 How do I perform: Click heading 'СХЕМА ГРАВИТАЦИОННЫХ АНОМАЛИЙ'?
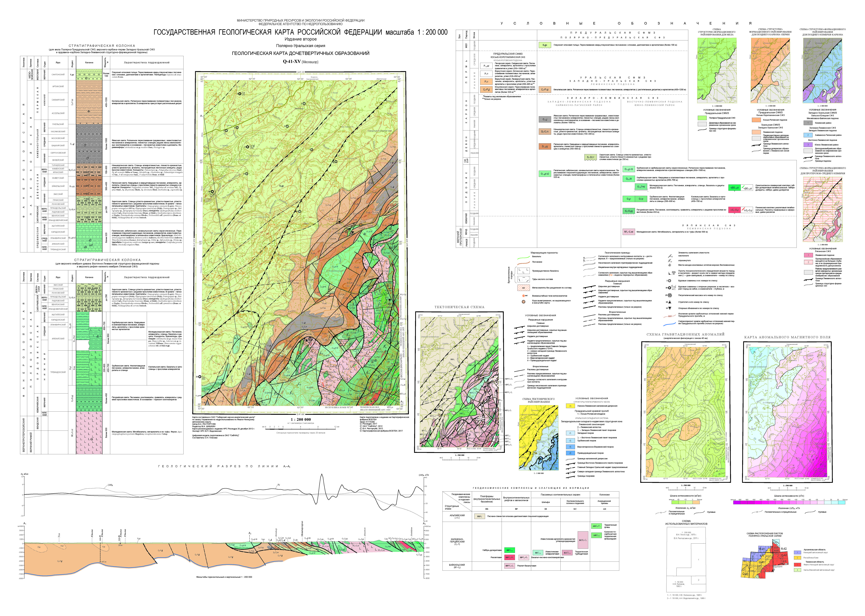point(686,335)
